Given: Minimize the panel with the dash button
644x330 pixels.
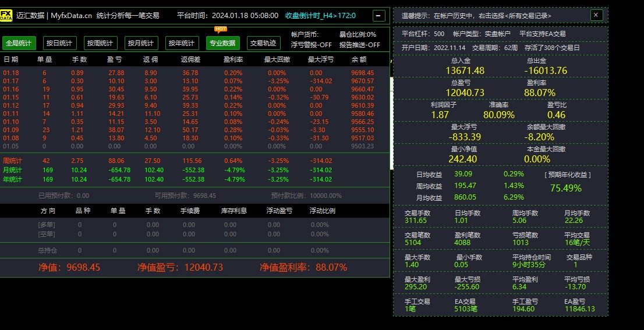Looking at the screenshot, I should [378, 16].
